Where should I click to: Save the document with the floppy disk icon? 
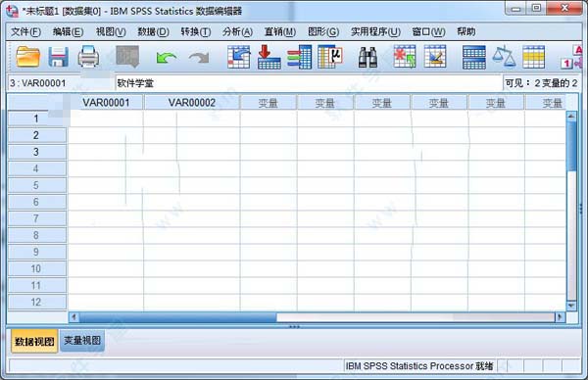tap(58, 57)
